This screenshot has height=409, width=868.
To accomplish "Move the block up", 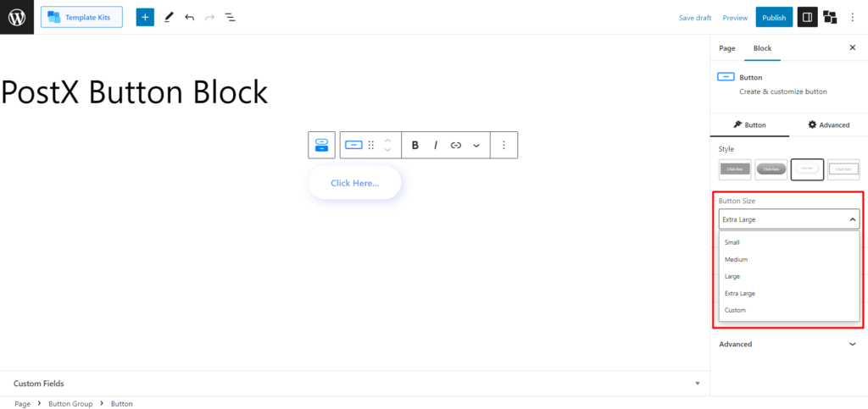I will pyautogui.click(x=387, y=140).
